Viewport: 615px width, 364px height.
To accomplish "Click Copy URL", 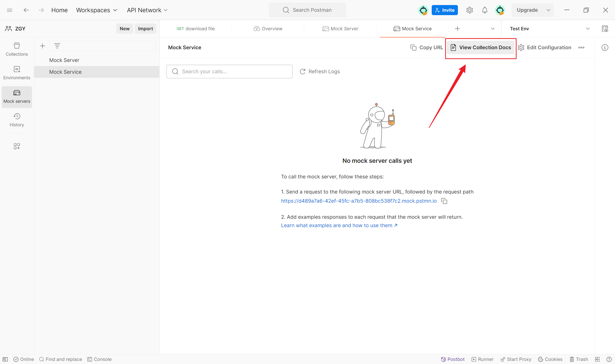I will coord(426,47).
